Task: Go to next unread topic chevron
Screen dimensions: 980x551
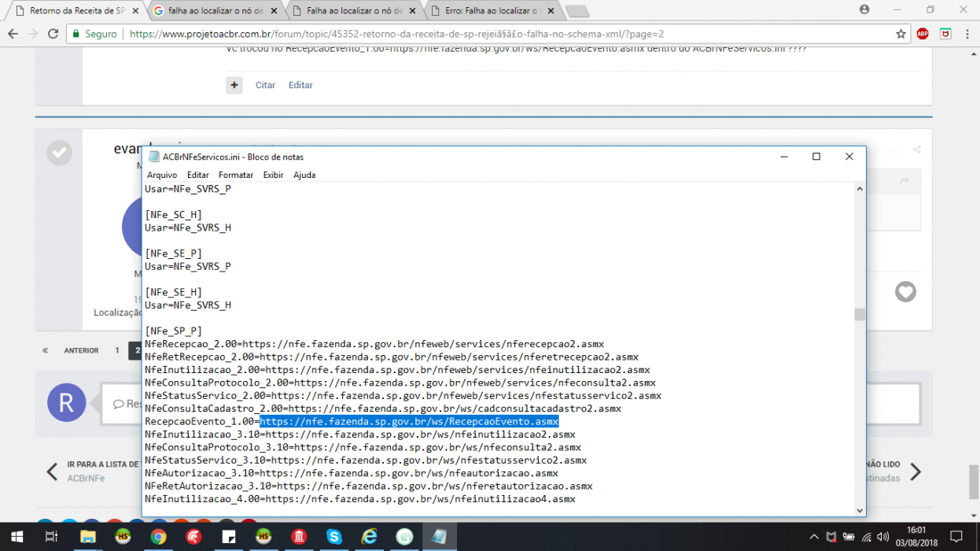Action: [916, 471]
